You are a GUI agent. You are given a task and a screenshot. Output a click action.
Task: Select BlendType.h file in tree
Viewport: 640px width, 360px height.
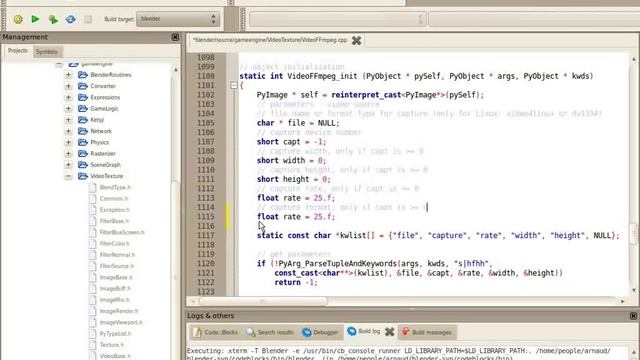pos(115,187)
